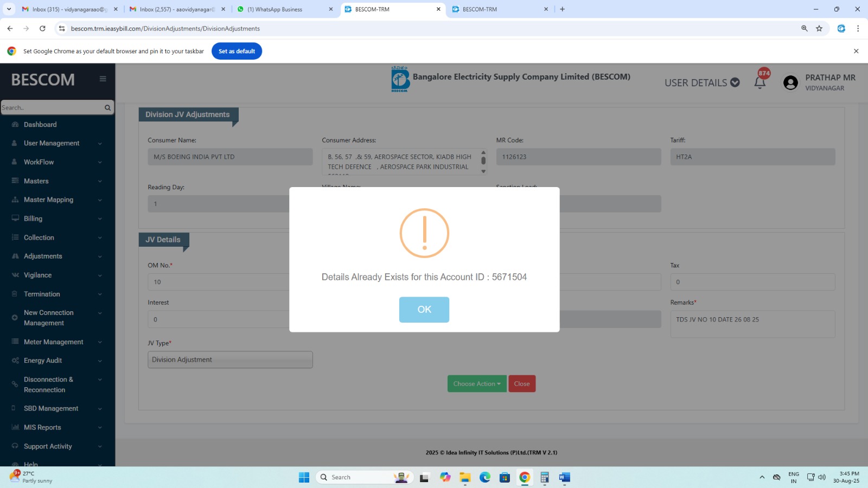
Task: Open the zoom magnifier in address bar
Action: coord(805,29)
